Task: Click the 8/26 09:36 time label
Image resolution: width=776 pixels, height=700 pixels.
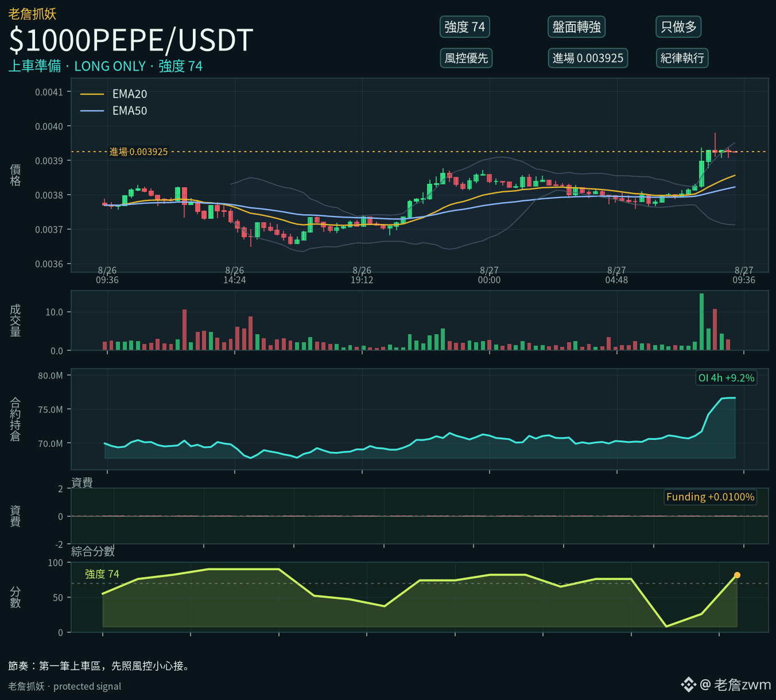Action: point(107,275)
